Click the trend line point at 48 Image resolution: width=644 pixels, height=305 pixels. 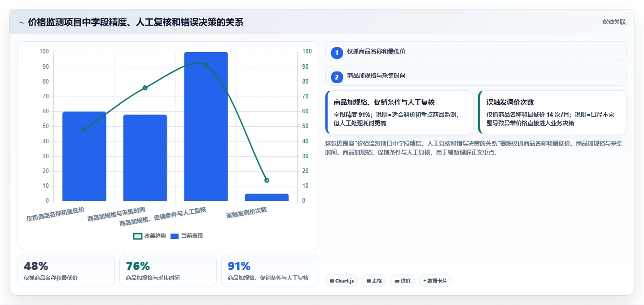click(x=84, y=129)
